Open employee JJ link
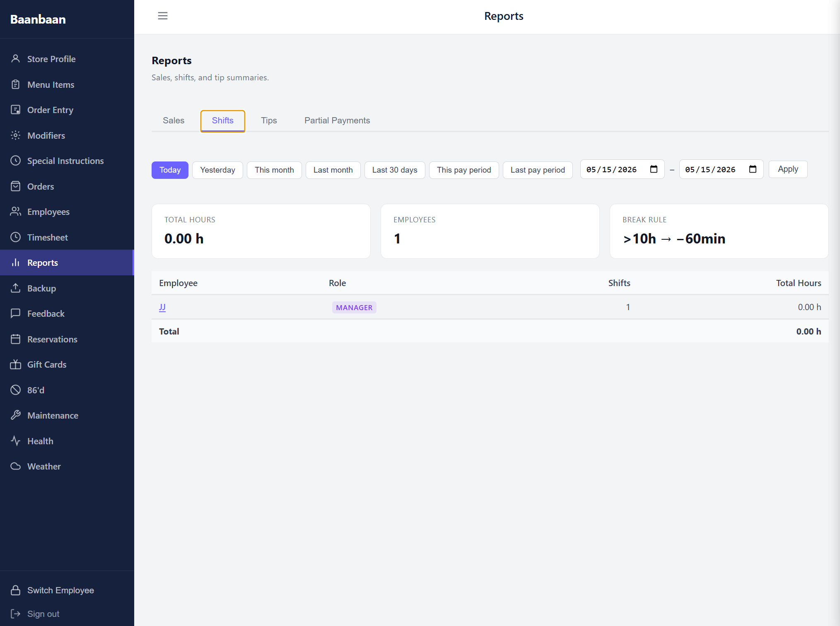This screenshot has height=626, width=840. [x=162, y=307]
